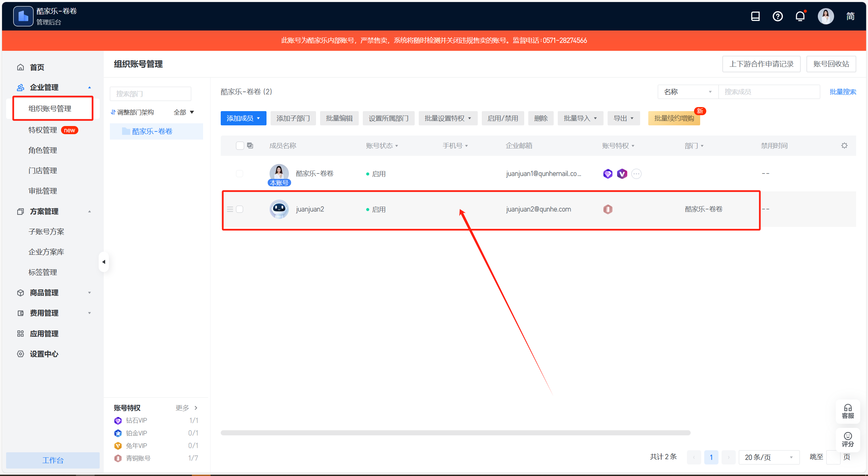Open the 名称 search type dropdown
Screen dimensions: 868x476
tap(688, 92)
